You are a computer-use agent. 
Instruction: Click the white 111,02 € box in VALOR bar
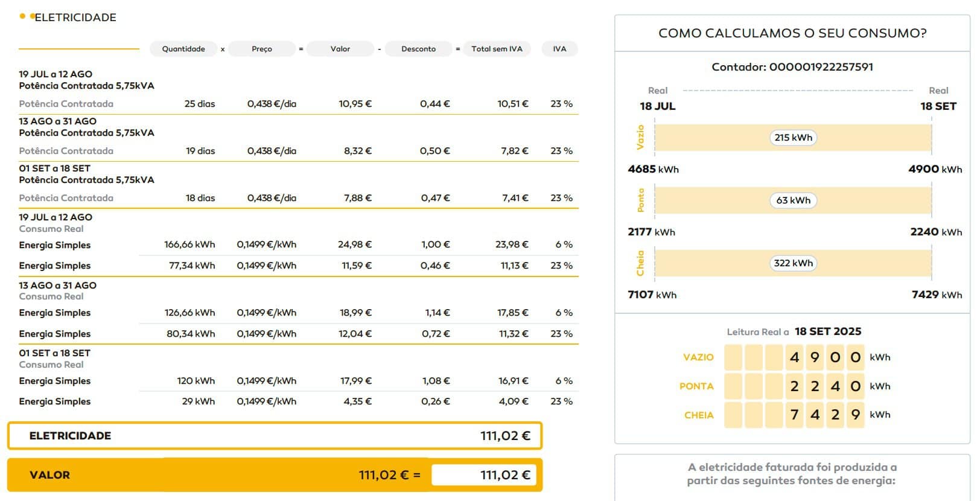(x=486, y=475)
